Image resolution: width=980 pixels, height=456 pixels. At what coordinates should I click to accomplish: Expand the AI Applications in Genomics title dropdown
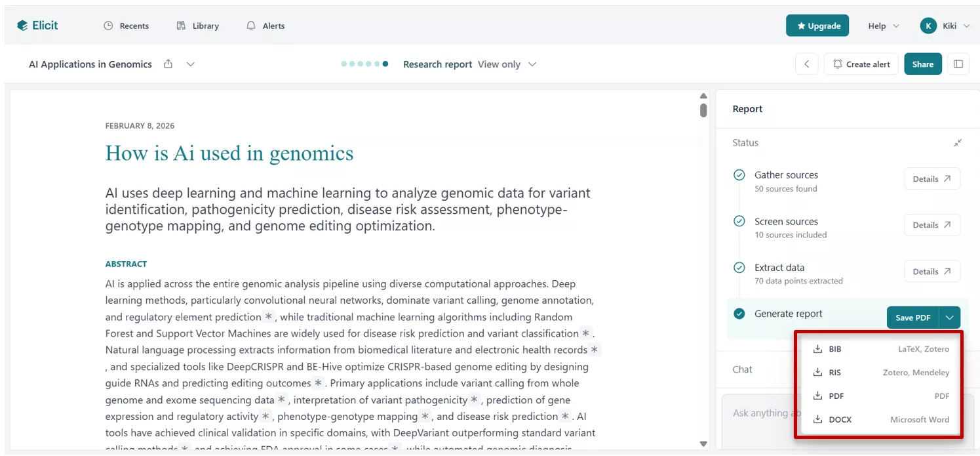(x=190, y=64)
